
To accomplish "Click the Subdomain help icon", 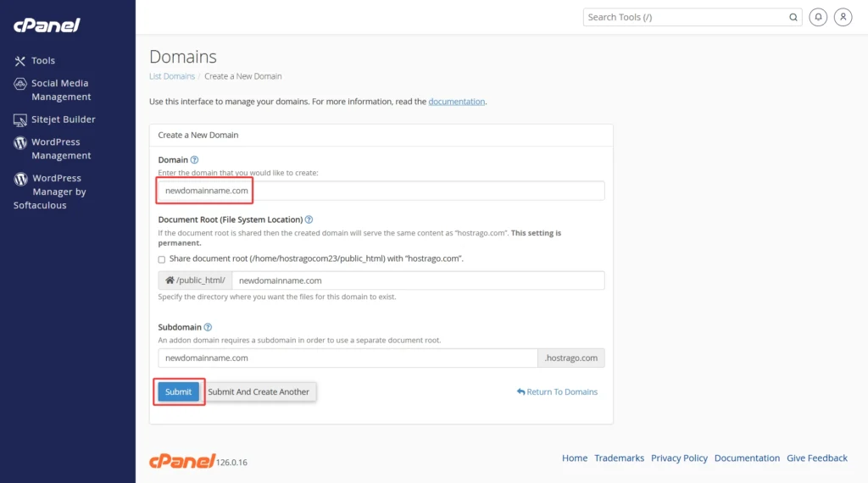I will (x=208, y=327).
